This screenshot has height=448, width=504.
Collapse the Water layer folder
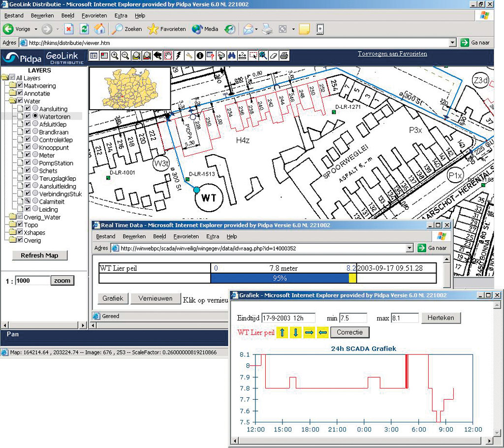[x=12, y=101]
